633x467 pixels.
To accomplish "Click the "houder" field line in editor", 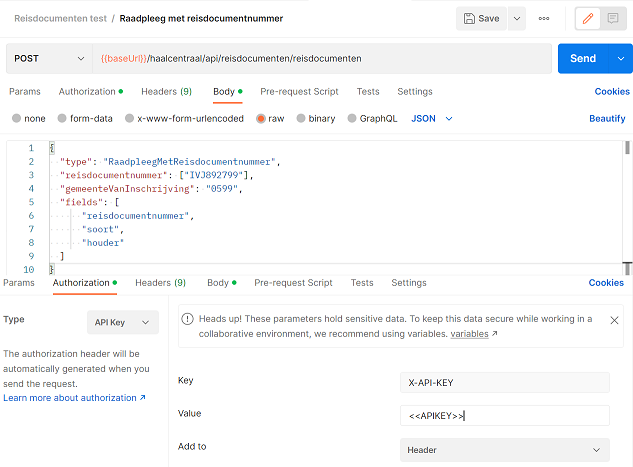I will 103,243.
